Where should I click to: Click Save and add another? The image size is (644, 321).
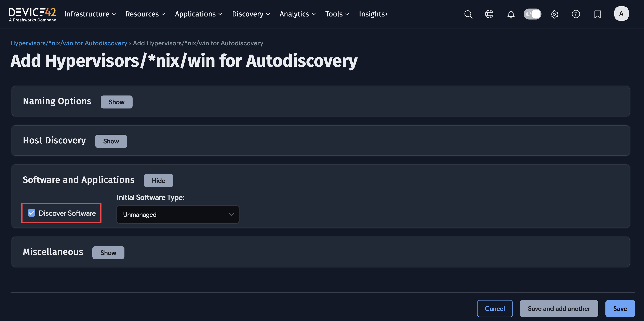click(x=559, y=308)
